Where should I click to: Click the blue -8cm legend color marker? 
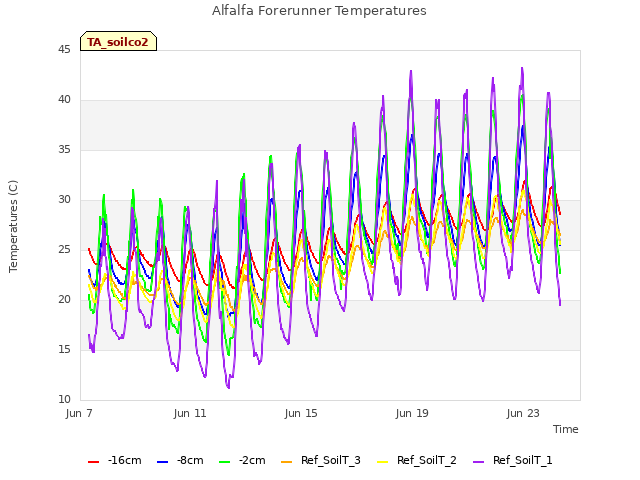[x=162, y=462]
